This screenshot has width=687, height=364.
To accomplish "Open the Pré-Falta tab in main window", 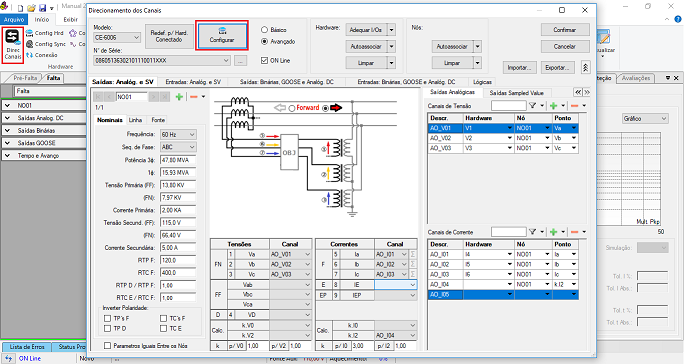I will click(x=25, y=78).
